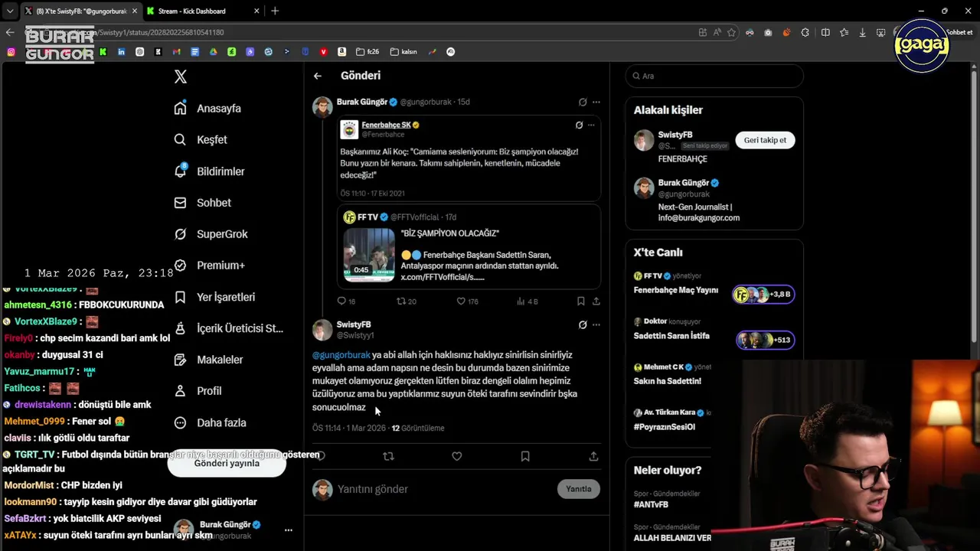
Task: Repost Burak Güngör post (20)
Action: tap(407, 302)
